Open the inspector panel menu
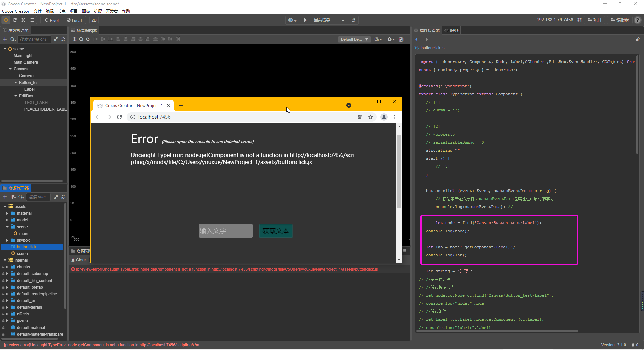 click(638, 30)
